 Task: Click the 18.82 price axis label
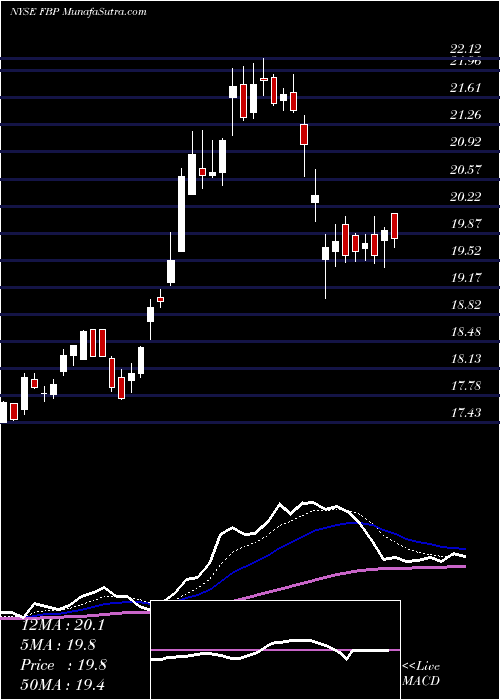[x=466, y=305]
